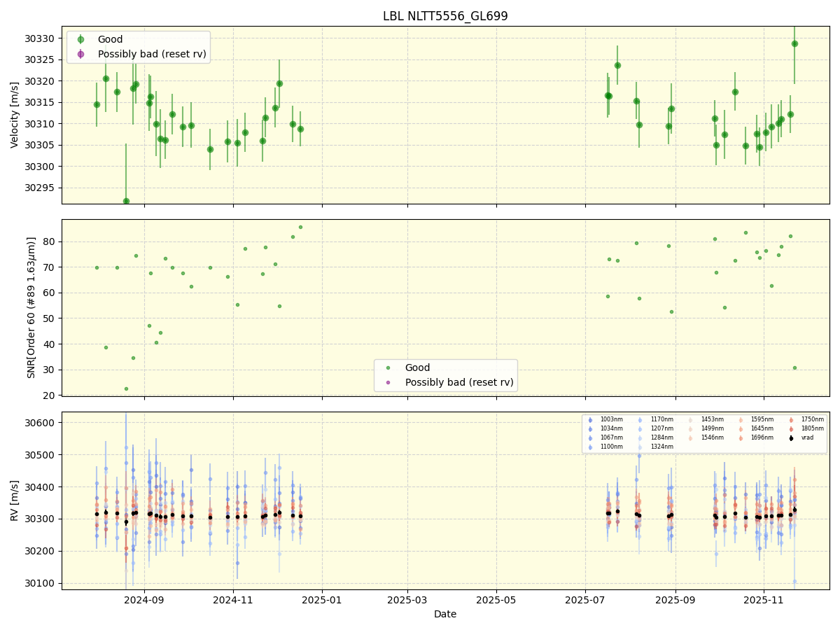The height and width of the screenshot is (630, 840).
Task: Click the 'SNR[Order 60 (#89 1.63μm)]' axis label
Action: click(x=31, y=307)
